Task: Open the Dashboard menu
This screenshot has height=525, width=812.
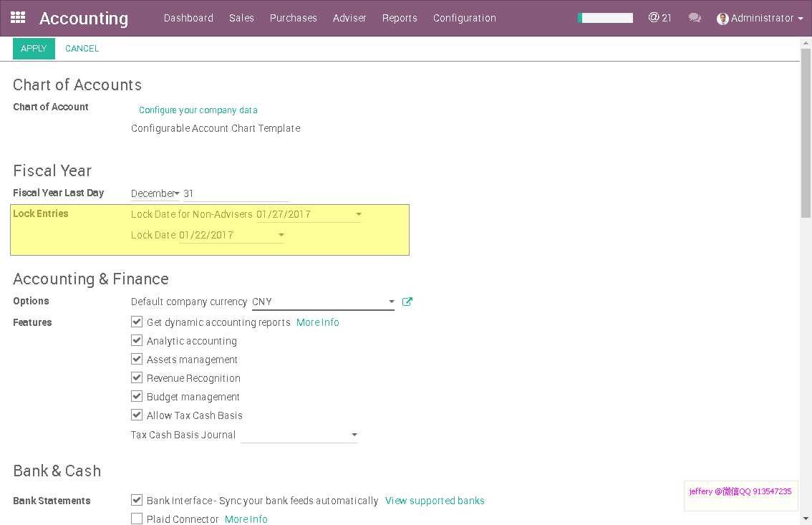Action: click(x=188, y=18)
